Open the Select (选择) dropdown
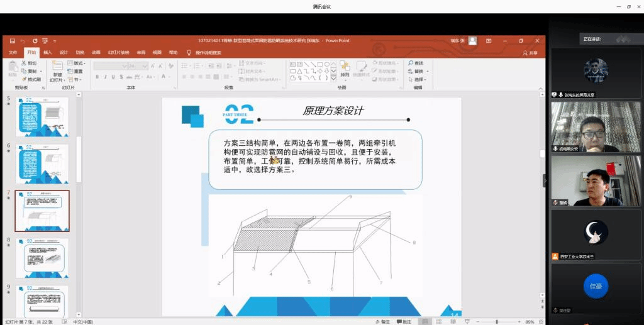The width and height of the screenshot is (644, 325). (x=419, y=80)
